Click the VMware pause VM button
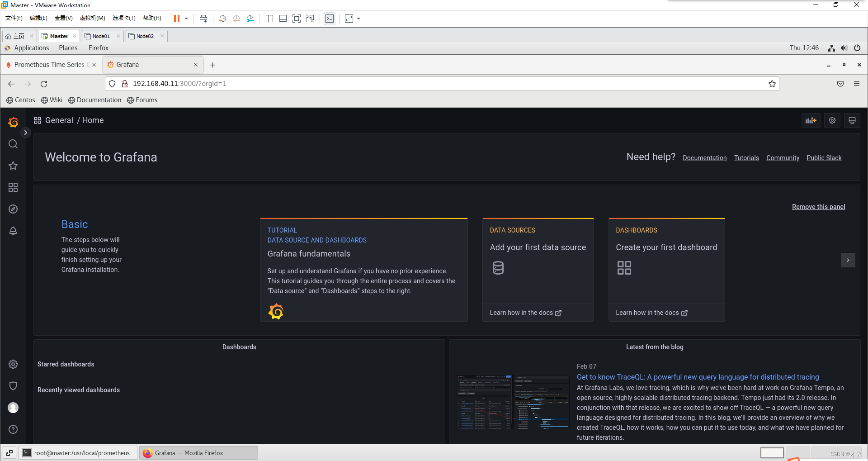This screenshot has height=461, width=868. pyautogui.click(x=177, y=19)
